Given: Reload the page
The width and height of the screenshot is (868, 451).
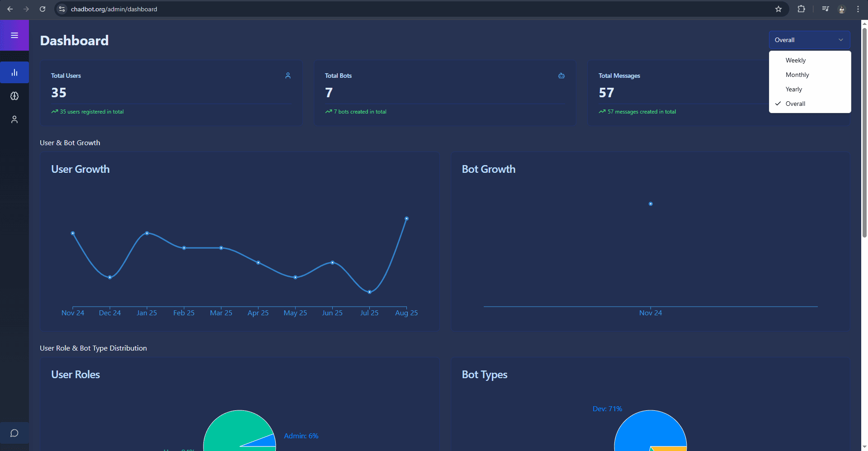Looking at the screenshot, I should click(42, 9).
